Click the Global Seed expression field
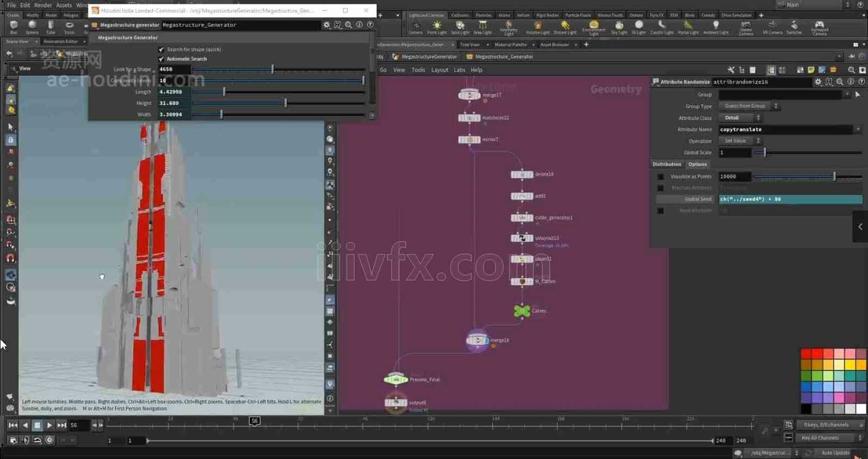The width and height of the screenshot is (868, 459). coord(790,199)
